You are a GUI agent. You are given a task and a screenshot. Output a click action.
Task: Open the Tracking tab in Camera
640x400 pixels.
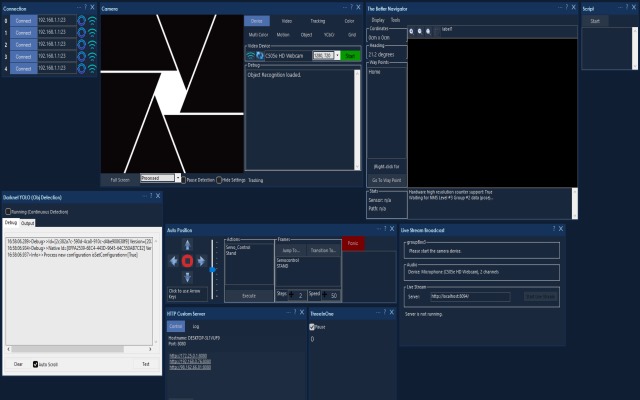pyautogui.click(x=318, y=21)
